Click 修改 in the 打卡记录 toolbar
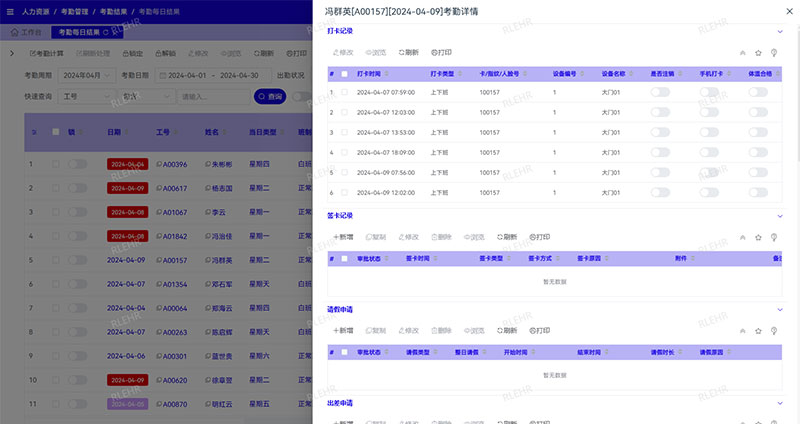 pyautogui.click(x=343, y=53)
